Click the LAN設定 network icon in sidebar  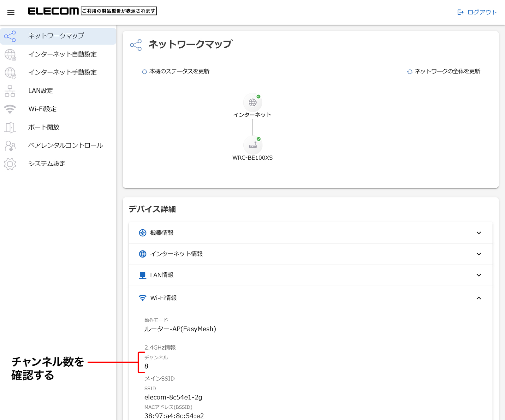point(10,91)
